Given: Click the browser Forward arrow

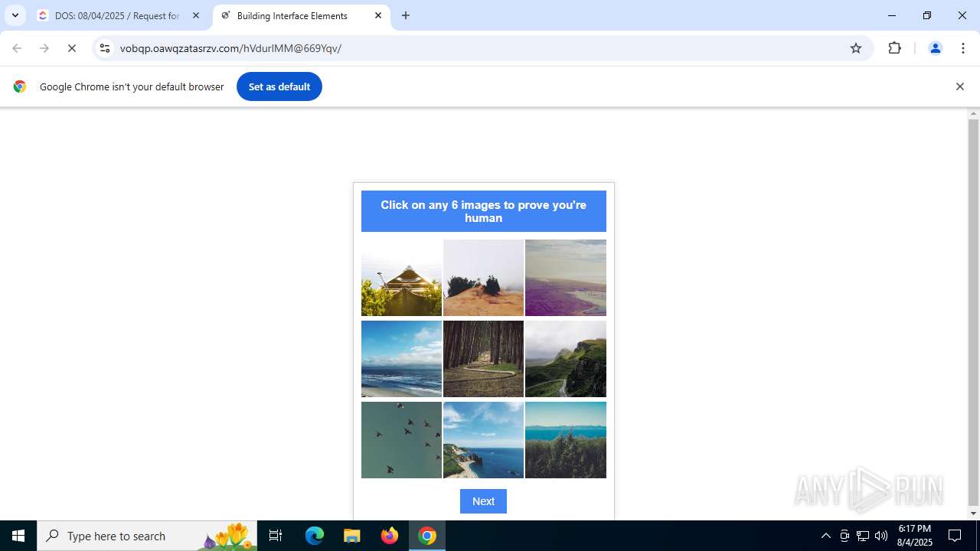Looking at the screenshot, I should (44, 48).
